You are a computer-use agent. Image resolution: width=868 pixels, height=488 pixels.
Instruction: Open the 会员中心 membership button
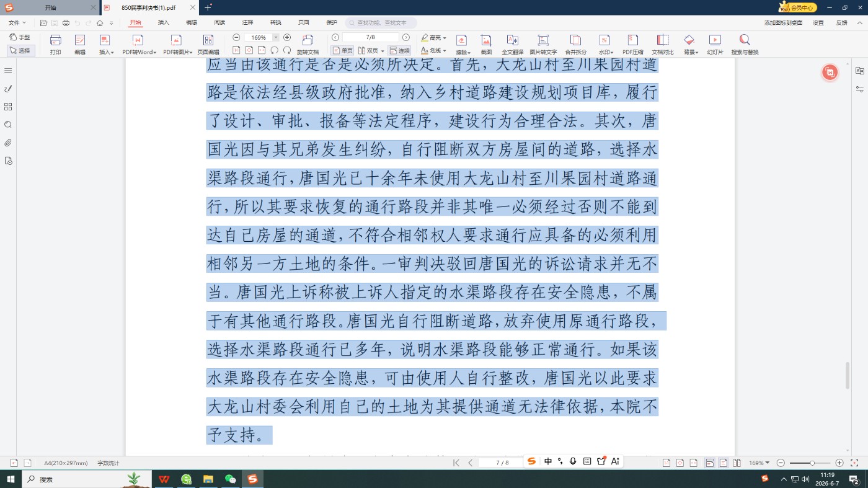point(798,7)
